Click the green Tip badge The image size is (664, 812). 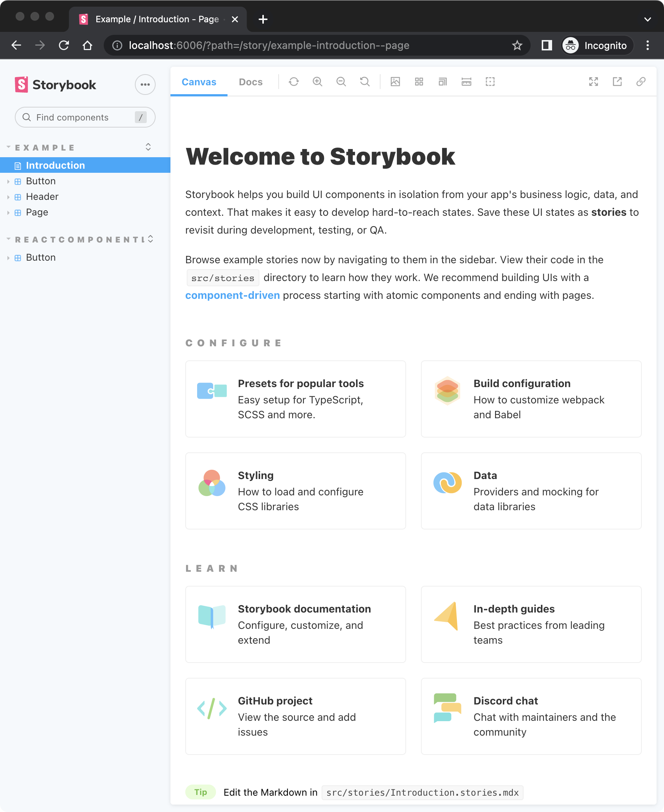201,792
